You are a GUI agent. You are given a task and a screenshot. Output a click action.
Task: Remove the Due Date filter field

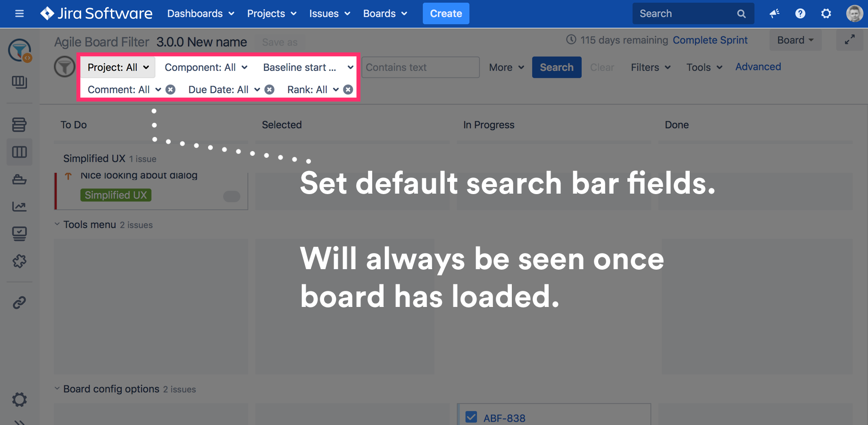[x=269, y=90]
